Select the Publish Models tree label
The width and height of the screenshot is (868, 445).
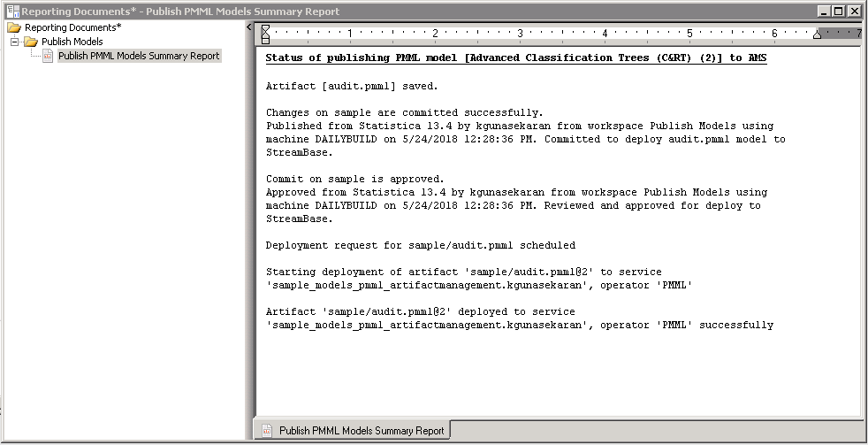click(72, 42)
